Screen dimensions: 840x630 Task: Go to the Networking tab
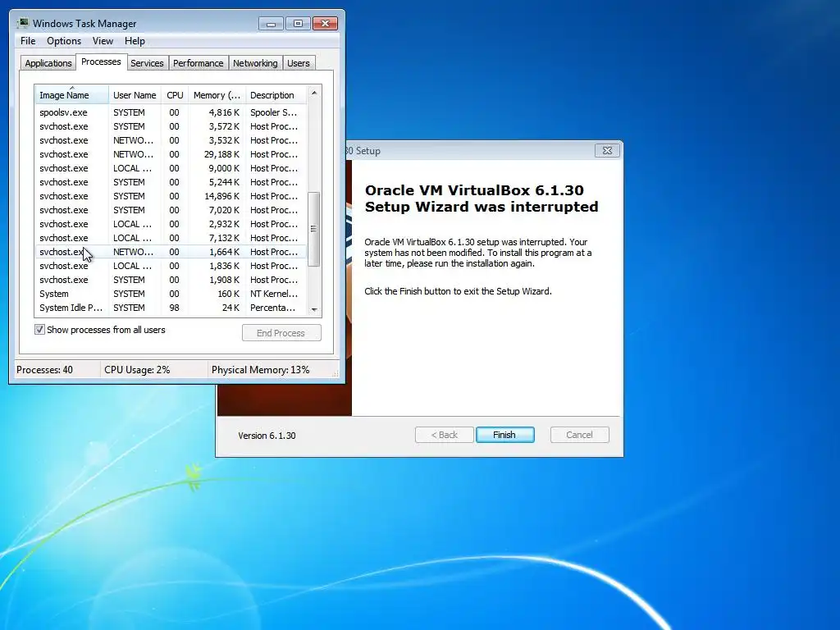[255, 63]
